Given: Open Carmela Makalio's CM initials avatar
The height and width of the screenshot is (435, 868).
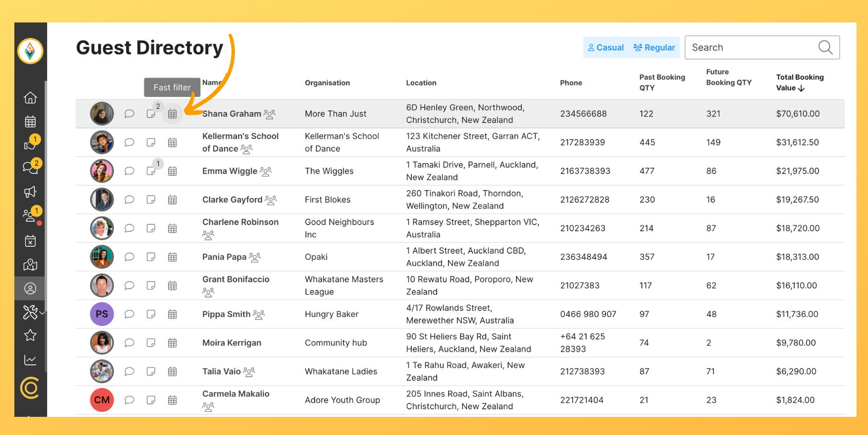Looking at the screenshot, I should click(102, 400).
